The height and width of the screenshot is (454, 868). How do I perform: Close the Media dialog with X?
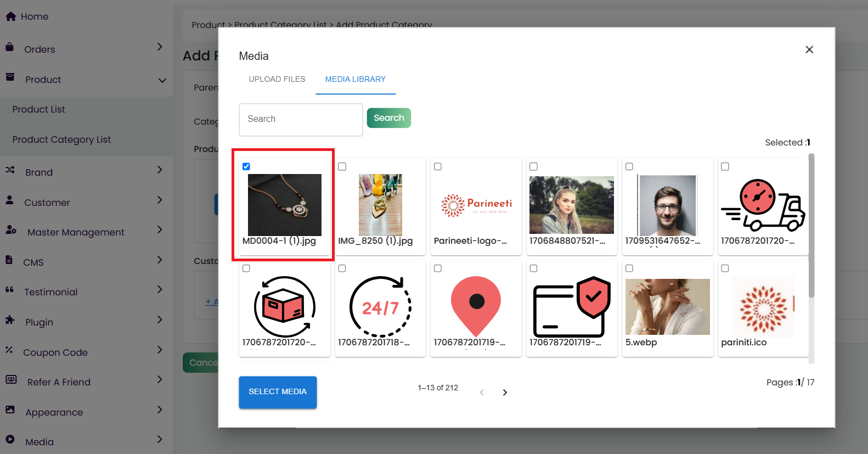point(809,49)
